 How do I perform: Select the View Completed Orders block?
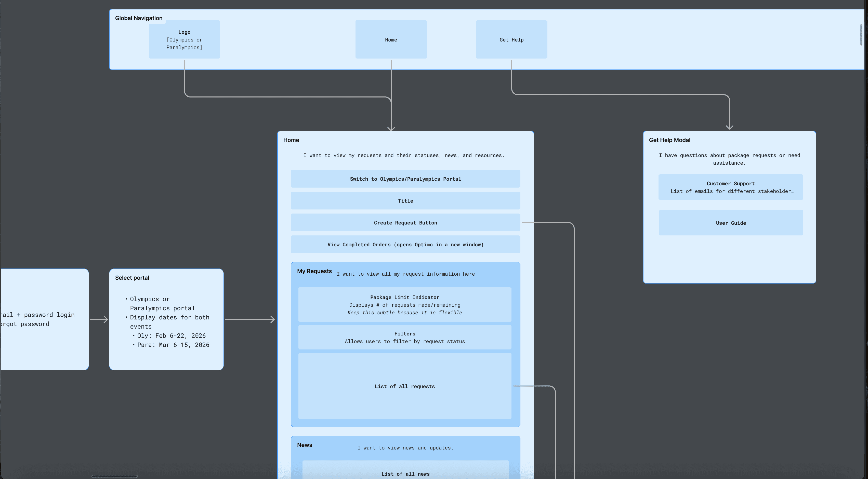click(405, 244)
